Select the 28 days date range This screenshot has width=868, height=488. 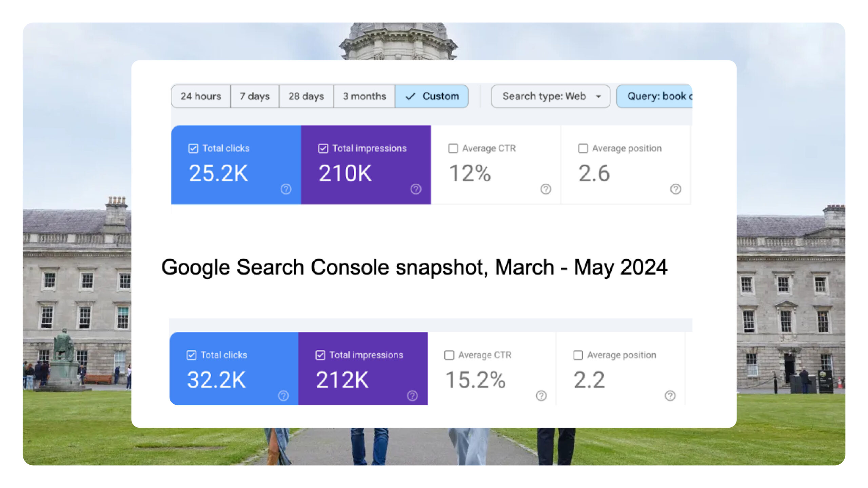306,97
